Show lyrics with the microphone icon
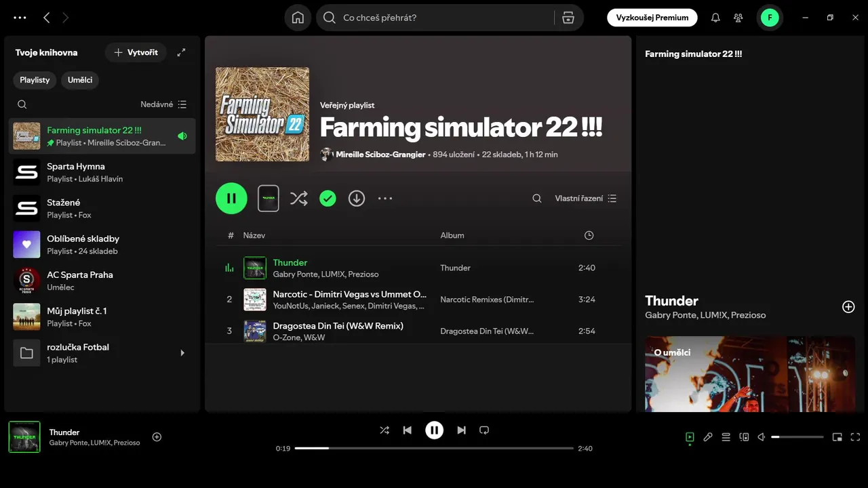The width and height of the screenshot is (868, 488). 708,437
